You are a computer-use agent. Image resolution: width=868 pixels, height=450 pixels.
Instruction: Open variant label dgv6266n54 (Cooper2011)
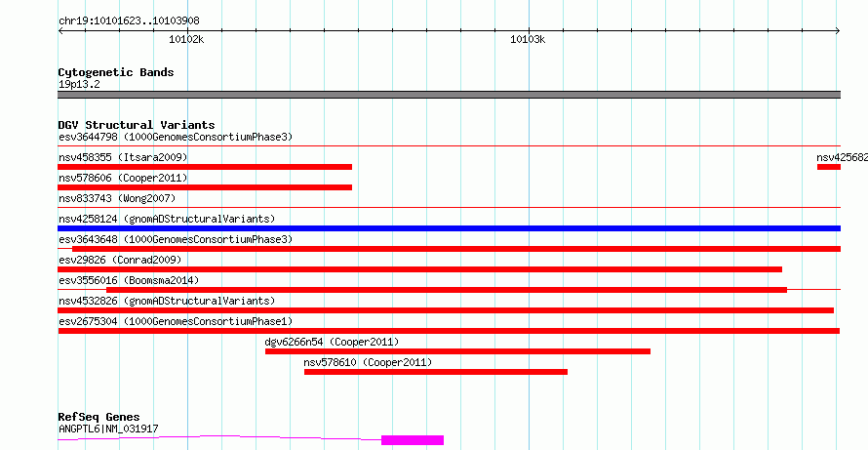pyautogui.click(x=333, y=342)
